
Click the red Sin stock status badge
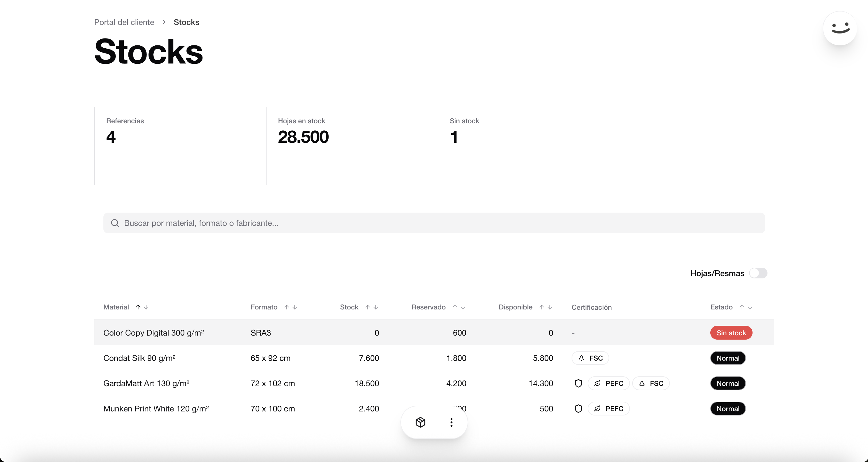tap(731, 333)
